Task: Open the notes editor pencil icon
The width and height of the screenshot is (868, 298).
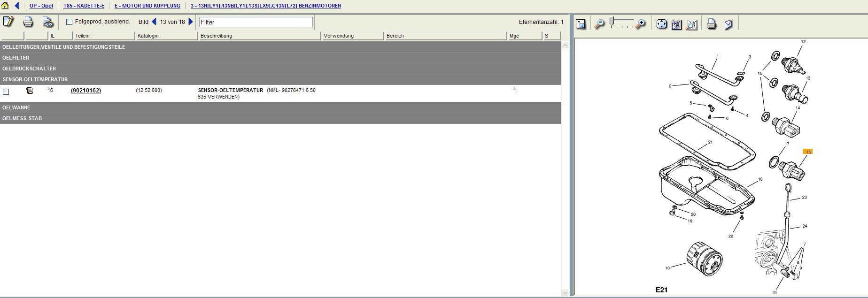Action: pos(8,22)
